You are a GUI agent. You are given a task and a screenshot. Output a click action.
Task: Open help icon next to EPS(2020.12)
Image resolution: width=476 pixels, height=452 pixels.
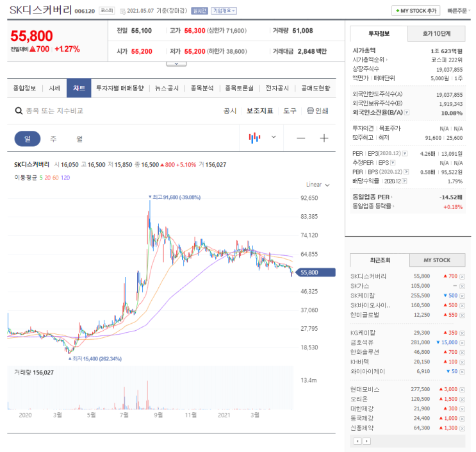tap(405, 153)
